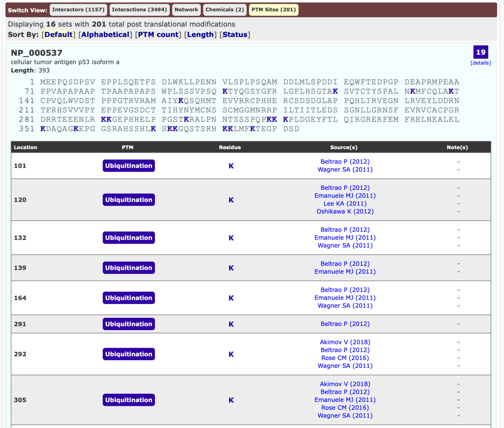Image resolution: width=504 pixels, height=428 pixels.
Task: Sort PTM sets by Default
Action: point(59,34)
